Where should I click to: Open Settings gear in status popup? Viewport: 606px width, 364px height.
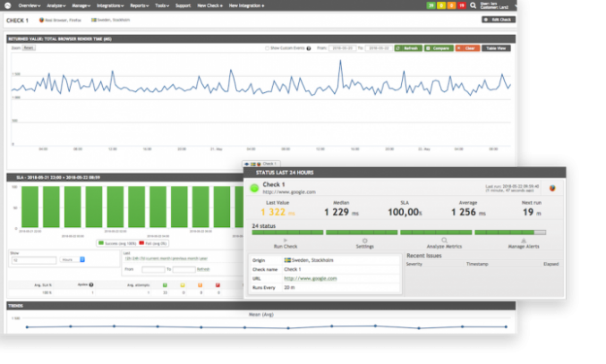[x=363, y=241]
